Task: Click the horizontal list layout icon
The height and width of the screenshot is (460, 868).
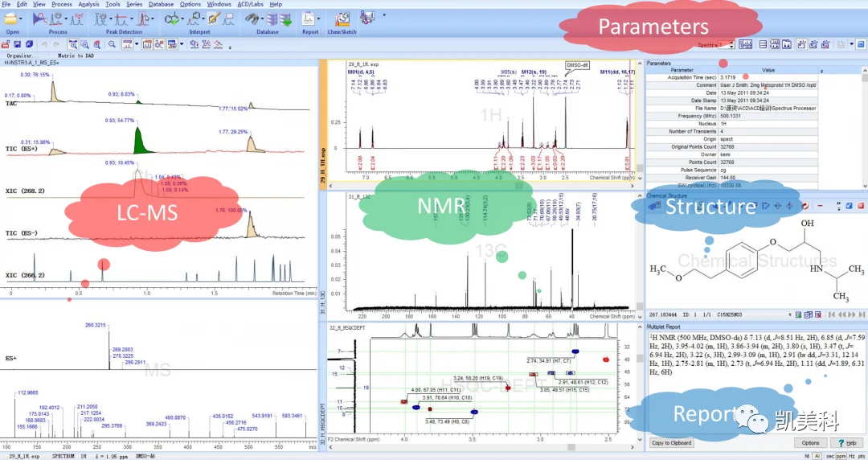Action: click(x=763, y=44)
